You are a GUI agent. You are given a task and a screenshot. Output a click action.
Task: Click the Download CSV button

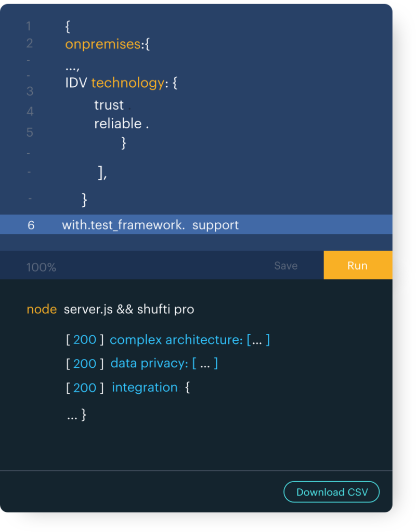click(331, 492)
